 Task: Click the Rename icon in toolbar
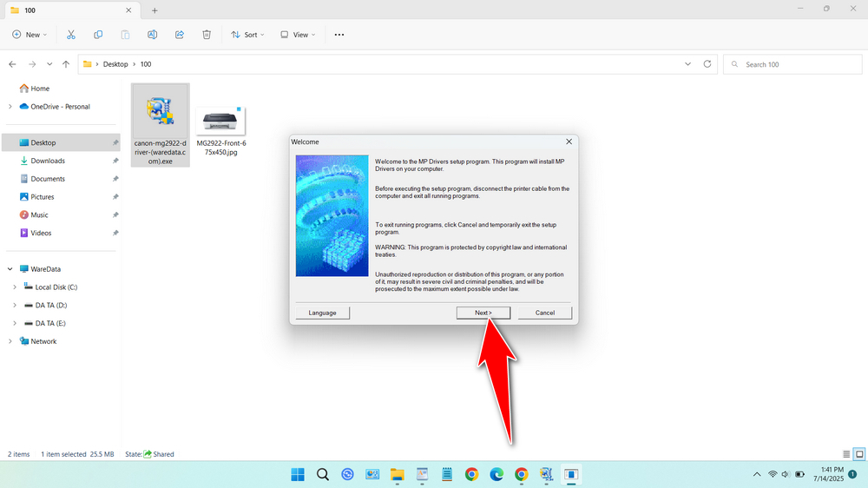click(x=152, y=35)
